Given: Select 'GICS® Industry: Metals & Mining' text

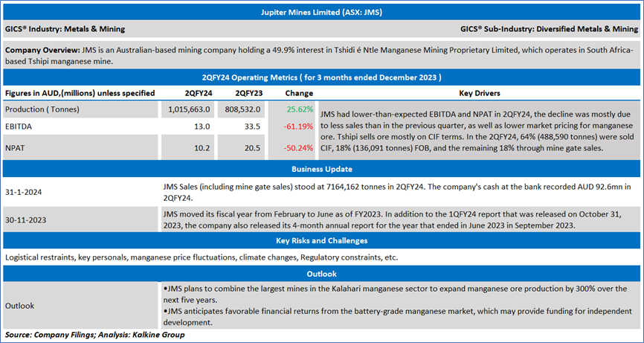Looking at the screenshot, I should pyautogui.click(x=65, y=29).
